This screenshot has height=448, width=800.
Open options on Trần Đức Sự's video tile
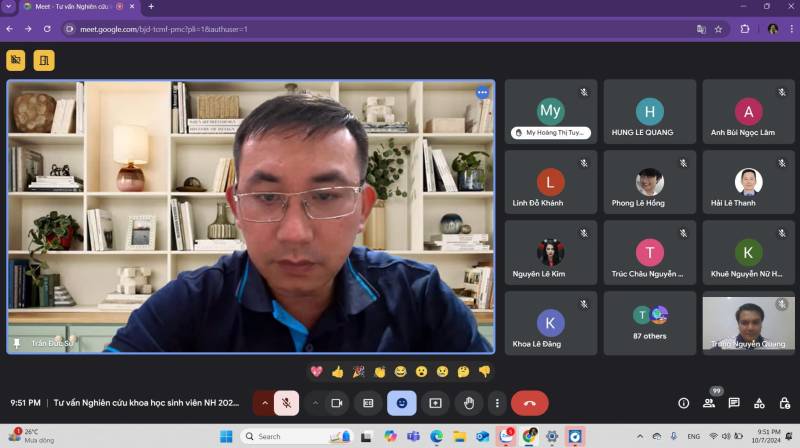[482, 92]
